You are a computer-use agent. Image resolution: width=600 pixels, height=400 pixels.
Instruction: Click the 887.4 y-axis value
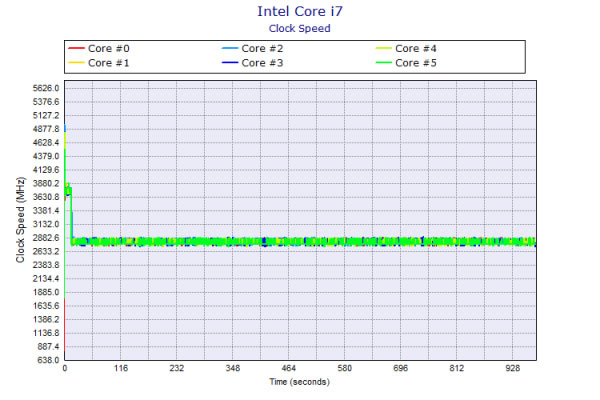coord(48,346)
